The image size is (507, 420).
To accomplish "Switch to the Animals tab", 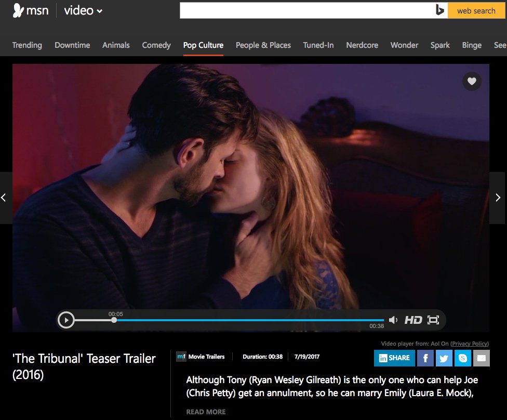I will coord(116,45).
